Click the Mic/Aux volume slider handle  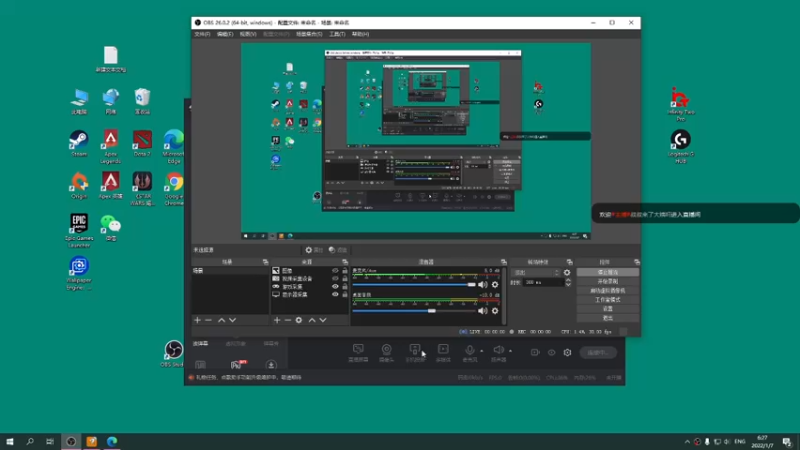coord(471,285)
